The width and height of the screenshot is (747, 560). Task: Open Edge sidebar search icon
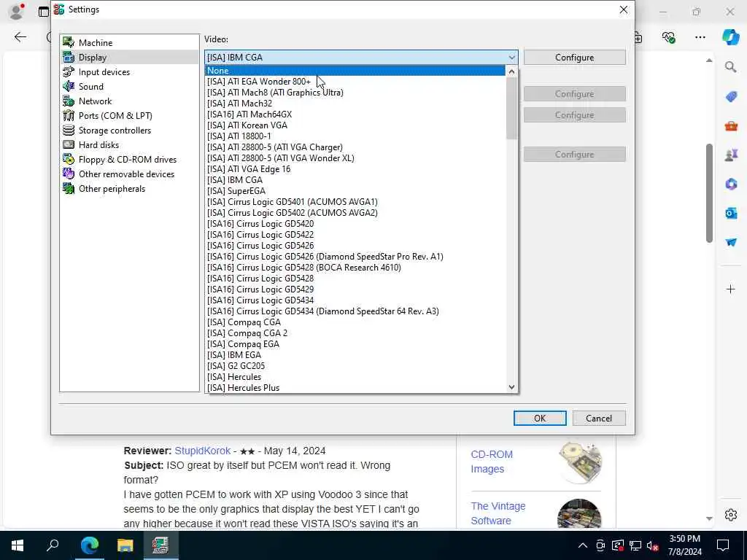(731, 67)
